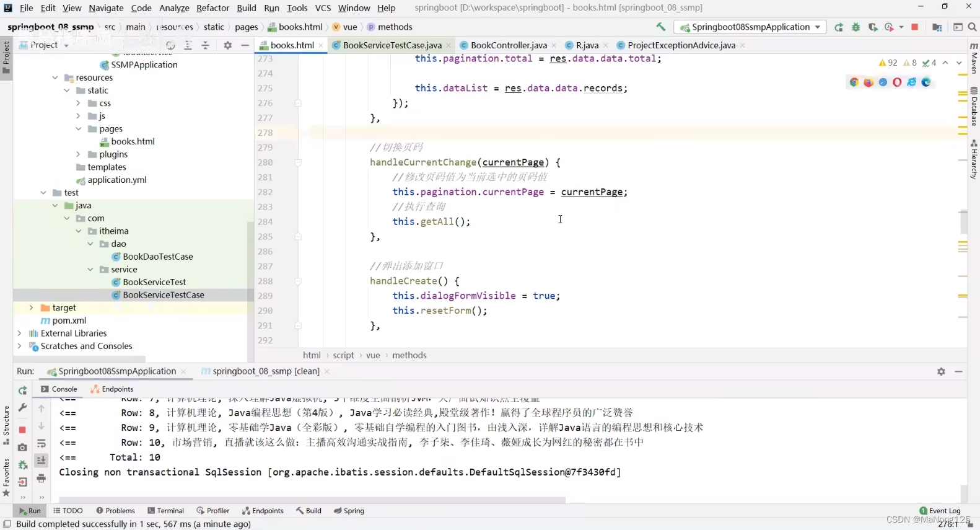Rerun Springboot08SsmpApplication from the top toolbar
This screenshot has height=530, width=980.
839,27
